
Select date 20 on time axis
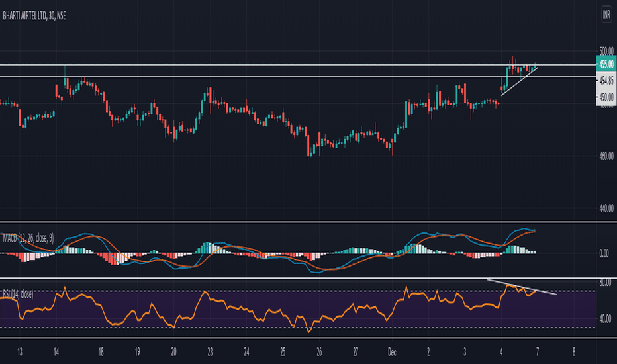pos(173,352)
